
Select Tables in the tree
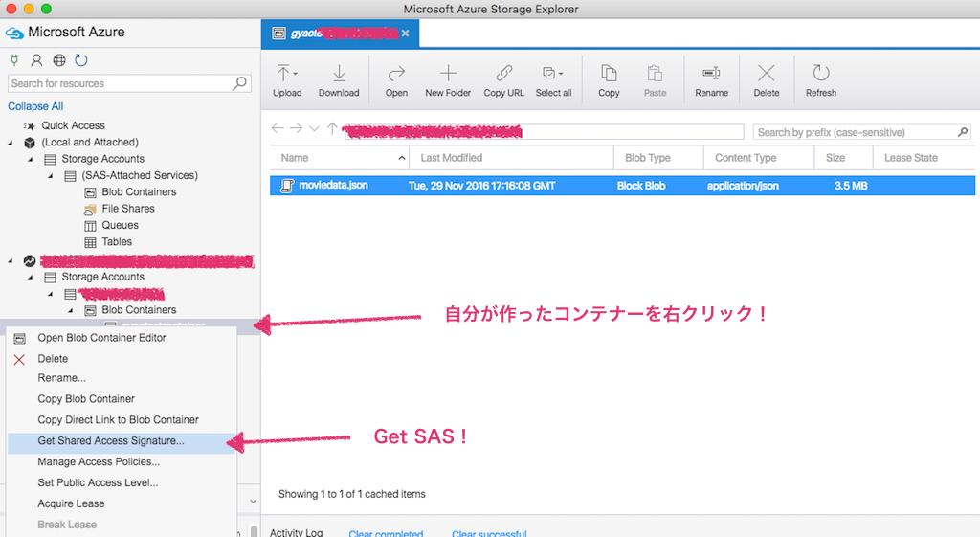117,242
